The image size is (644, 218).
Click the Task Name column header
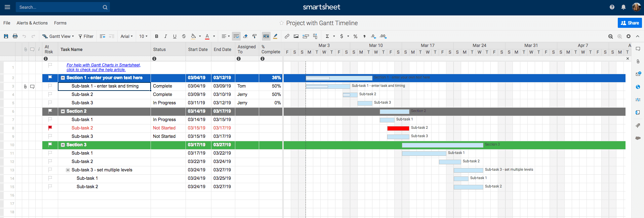[104, 49]
